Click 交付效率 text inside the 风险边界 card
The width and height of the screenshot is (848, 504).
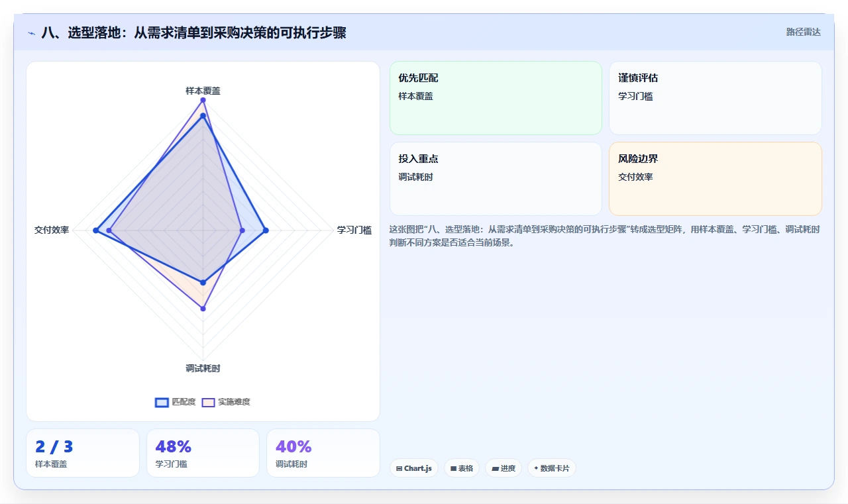click(x=635, y=177)
